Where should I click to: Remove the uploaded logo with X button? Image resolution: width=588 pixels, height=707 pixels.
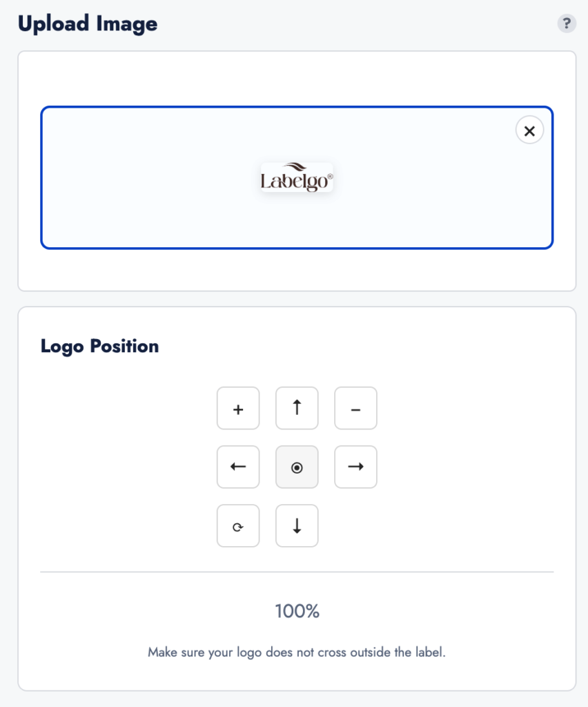coord(529,130)
